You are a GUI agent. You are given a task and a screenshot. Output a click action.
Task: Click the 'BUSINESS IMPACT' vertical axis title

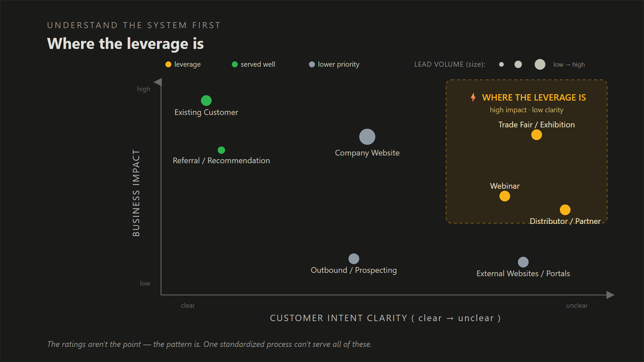pos(136,193)
